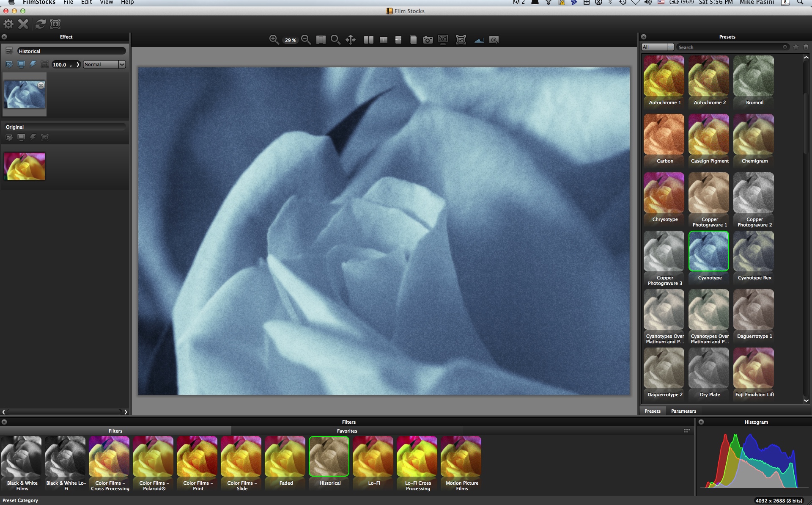Open the View menu
The width and height of the screenshot is (812, 505).
click(106, 2)
